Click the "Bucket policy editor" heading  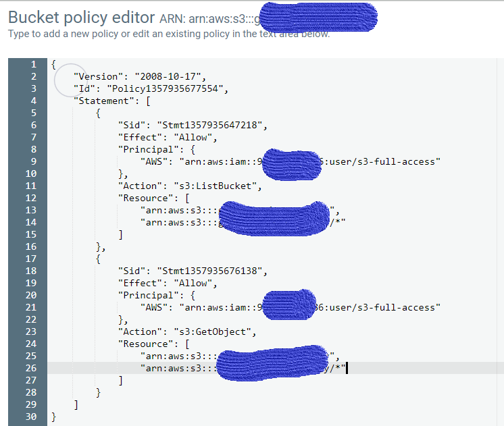coord(83,18)
